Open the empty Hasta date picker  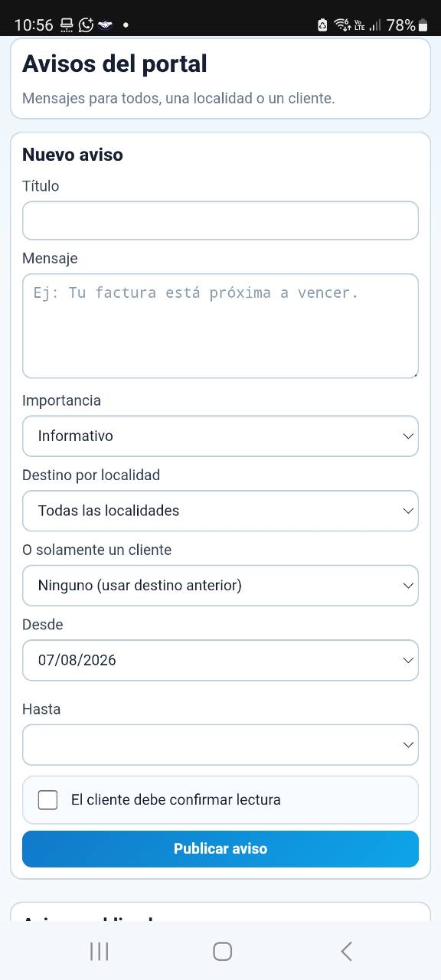point(220,745)
